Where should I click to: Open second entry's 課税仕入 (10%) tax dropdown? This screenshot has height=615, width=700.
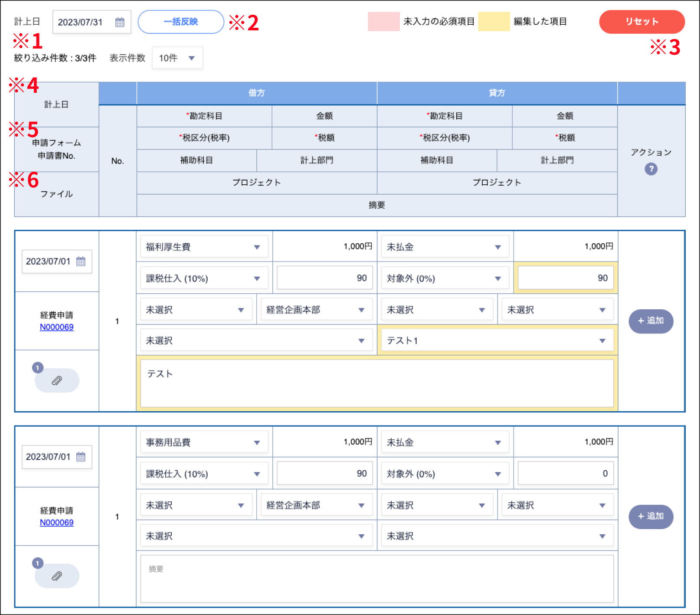tap(204, 474)
